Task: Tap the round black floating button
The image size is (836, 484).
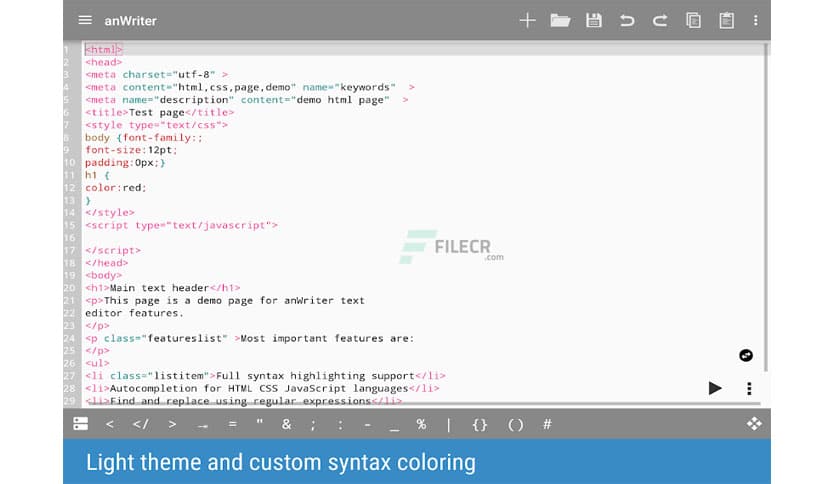Action: [746, 356]
